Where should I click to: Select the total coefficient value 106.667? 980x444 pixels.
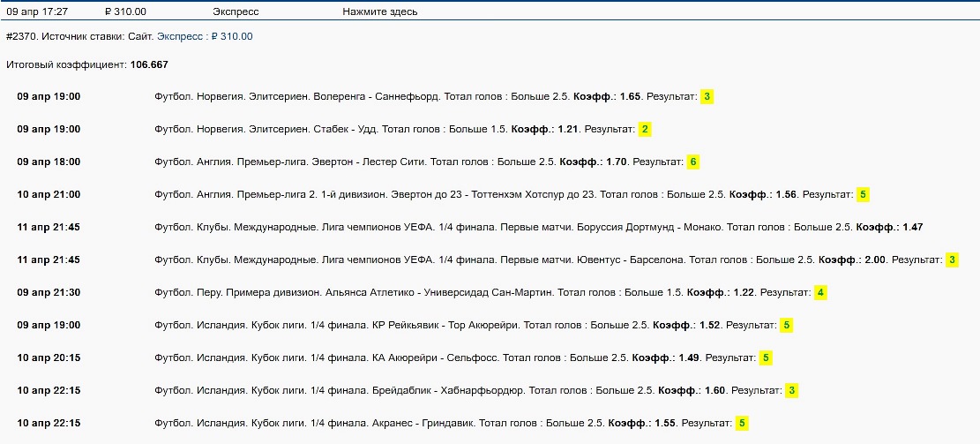point(149,65)
